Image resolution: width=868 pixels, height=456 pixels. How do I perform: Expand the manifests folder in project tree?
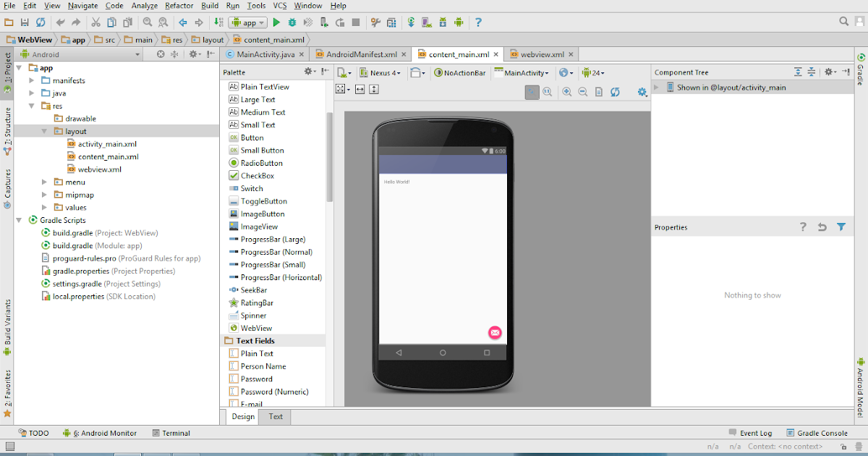point(32,80)
